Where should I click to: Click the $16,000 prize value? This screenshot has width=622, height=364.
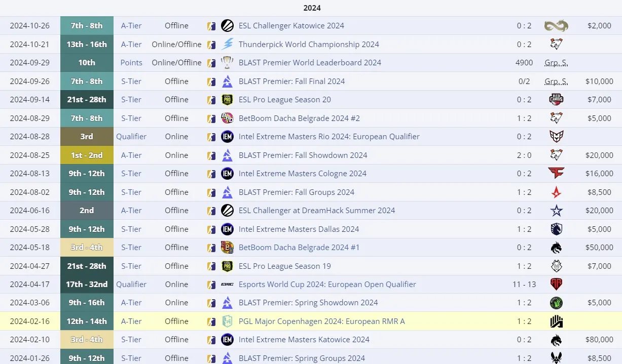(x=599, y=174)
